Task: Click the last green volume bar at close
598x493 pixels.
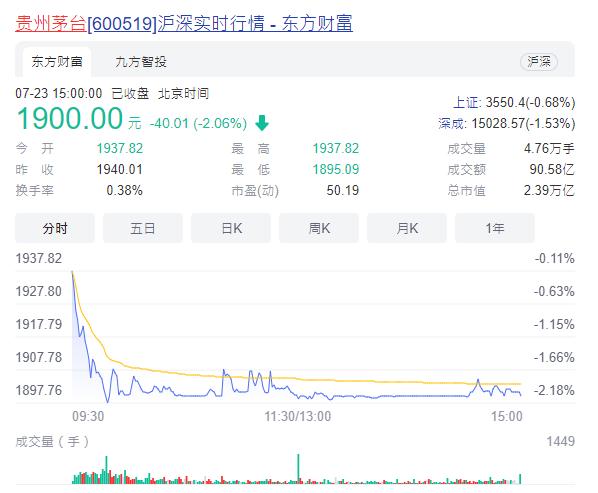Action: [520, 479]
